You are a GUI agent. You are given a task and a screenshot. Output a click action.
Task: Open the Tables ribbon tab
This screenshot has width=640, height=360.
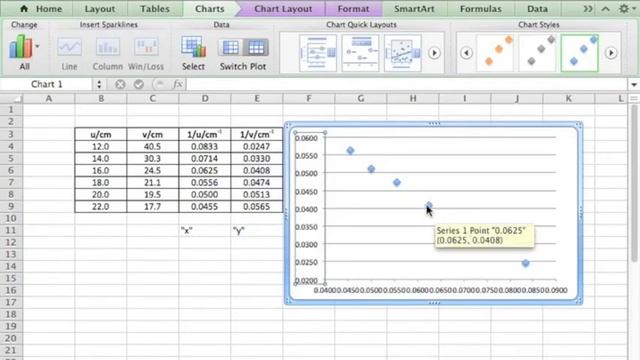pos(155,9)
